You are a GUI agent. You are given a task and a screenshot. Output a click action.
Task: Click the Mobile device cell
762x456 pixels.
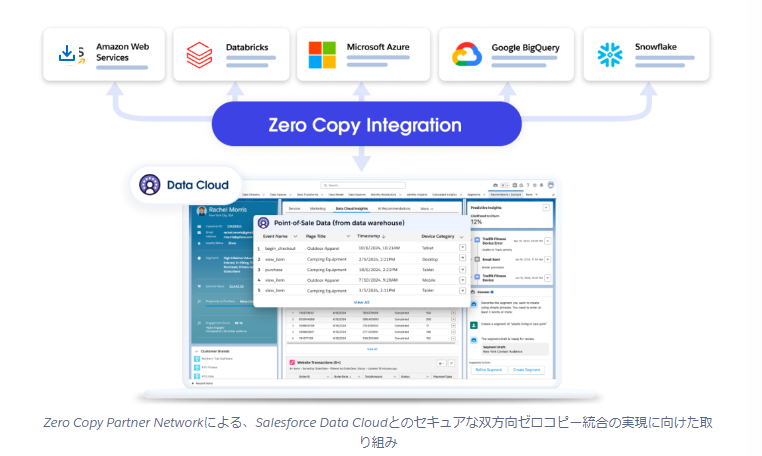[429, 281]
